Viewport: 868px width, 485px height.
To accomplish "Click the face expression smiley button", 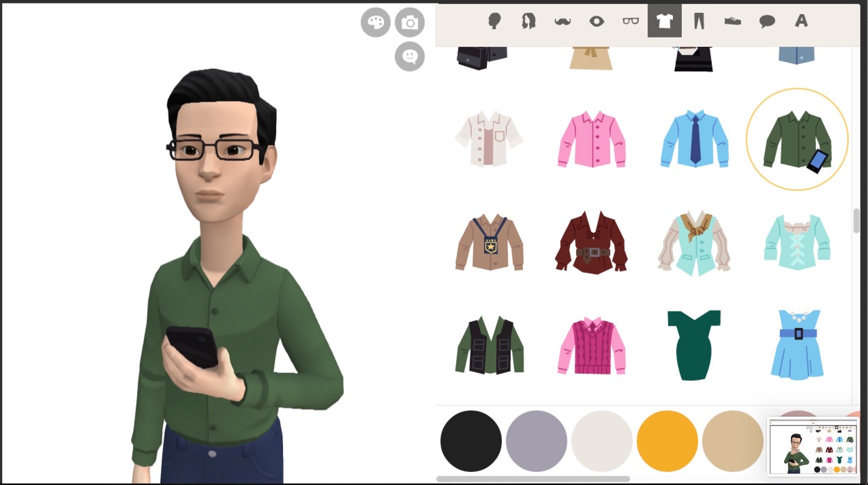I will [x=410, y=56].
